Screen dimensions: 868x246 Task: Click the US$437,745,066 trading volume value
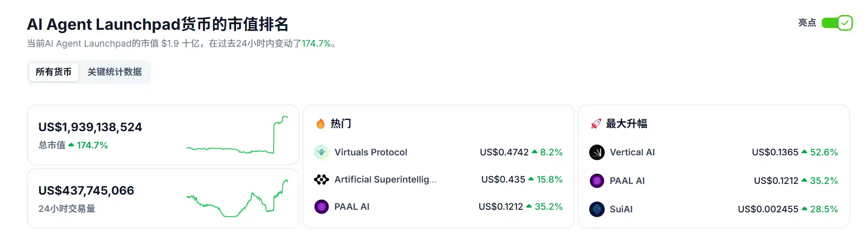point(86,191)
